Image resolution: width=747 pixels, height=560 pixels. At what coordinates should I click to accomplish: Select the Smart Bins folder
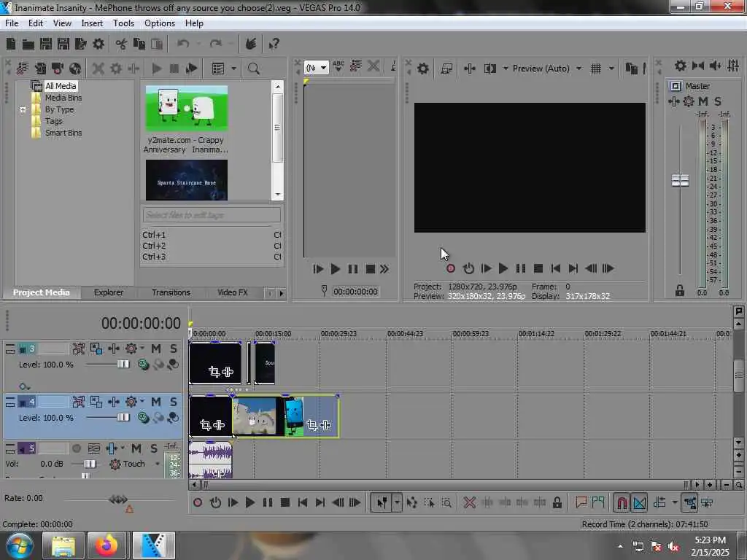[63, 133]
